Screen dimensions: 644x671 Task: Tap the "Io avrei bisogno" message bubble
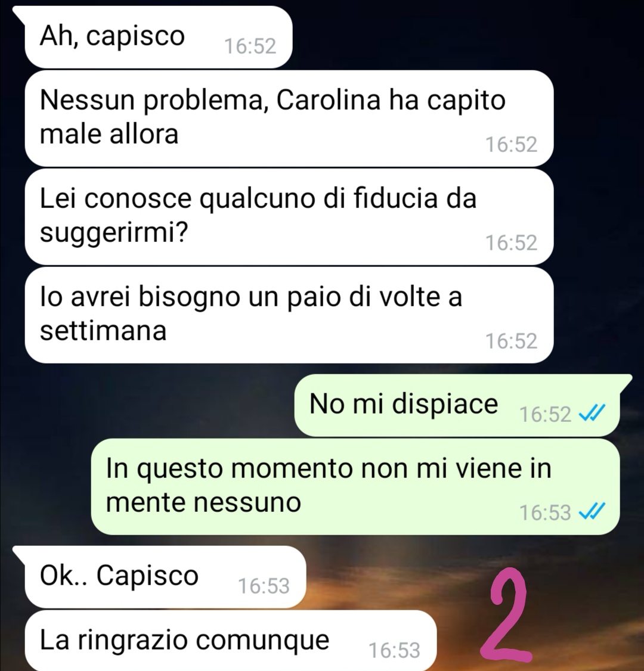point(289,315)
